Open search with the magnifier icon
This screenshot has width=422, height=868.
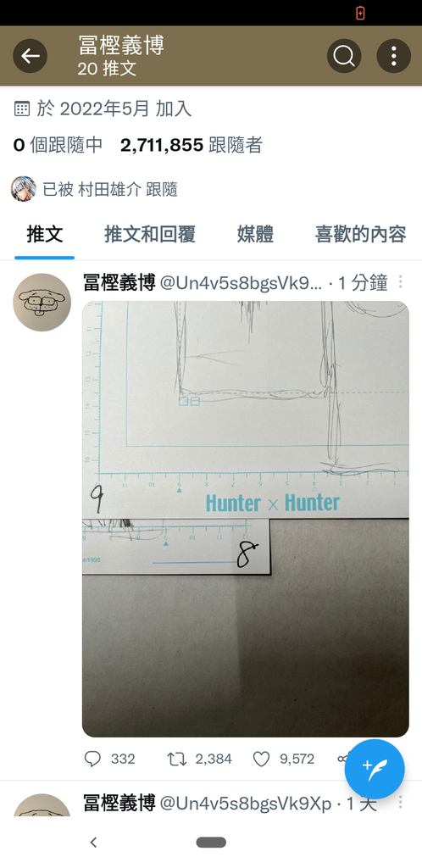(344, 56)
